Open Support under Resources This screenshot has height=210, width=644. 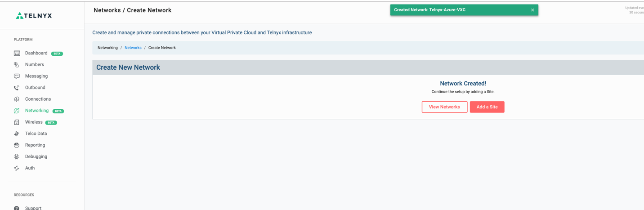click(33, 208)
